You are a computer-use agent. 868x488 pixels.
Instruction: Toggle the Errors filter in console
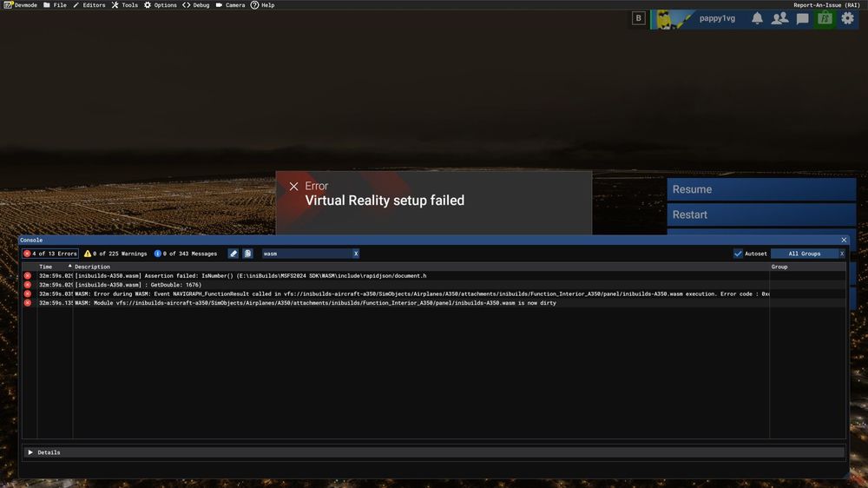(x=50, y=254)
